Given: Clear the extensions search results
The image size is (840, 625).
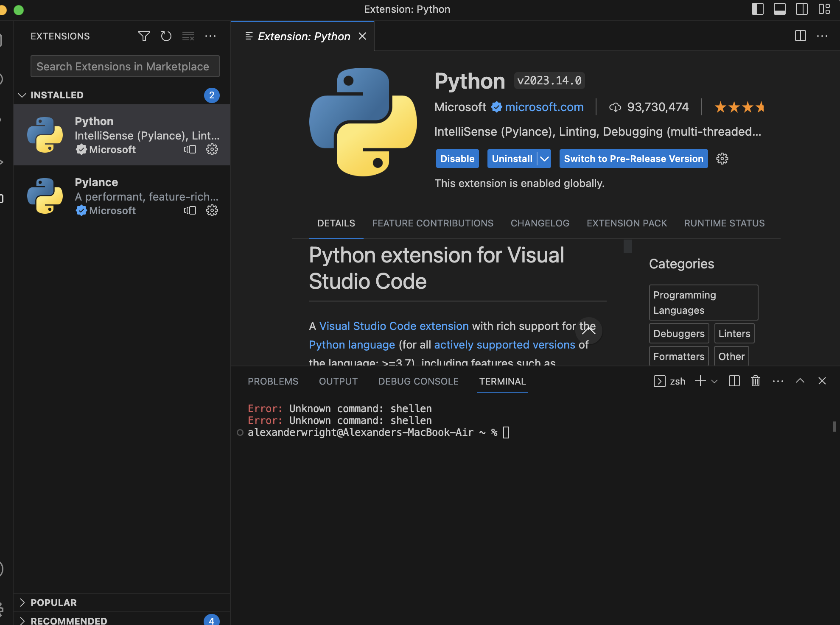Looking at the screenshot, I should tap(188, 36).
